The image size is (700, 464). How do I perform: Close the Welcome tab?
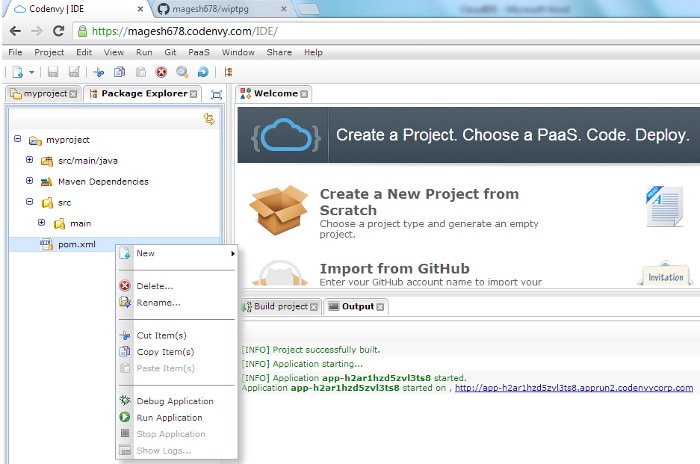(304, 94)
